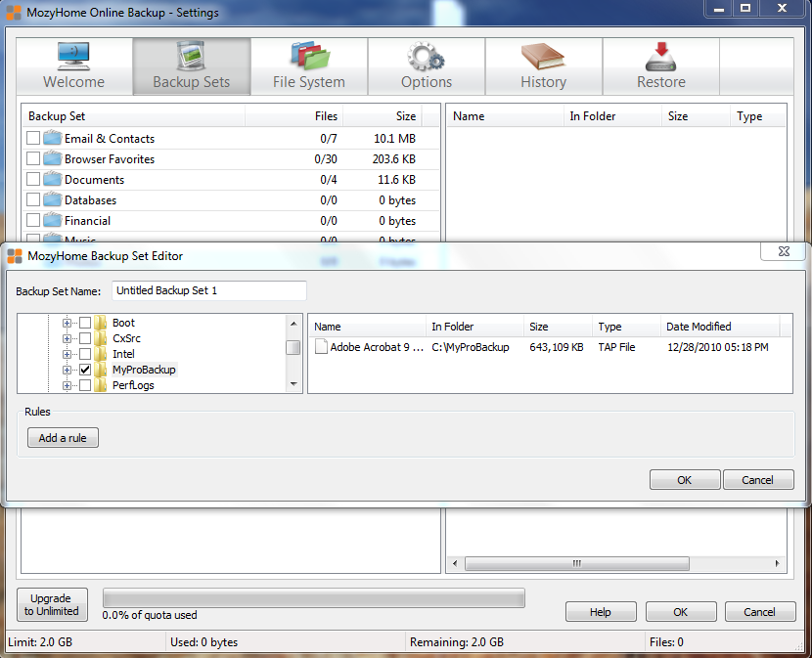Click the Browser Favorites folder icon
This screenshot has width=812, height=658.
pyautogui.click(x=52, y=158)
